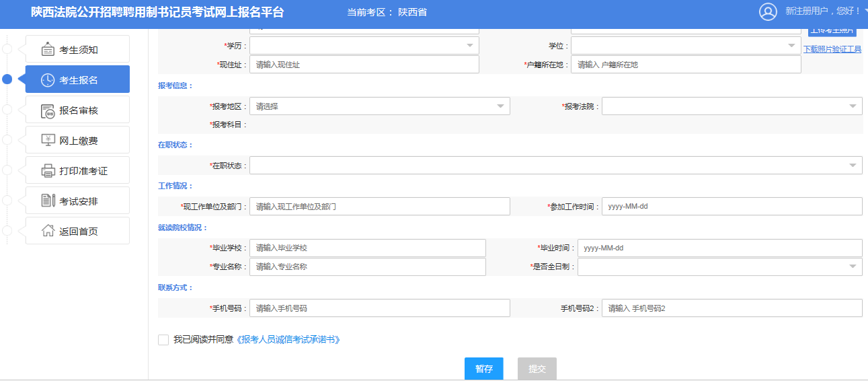Click 返回首页 in the sidebar
Image resolution: width=868 pixels, height=381 pixels.
pyautogui.click(x=77, y=231)
